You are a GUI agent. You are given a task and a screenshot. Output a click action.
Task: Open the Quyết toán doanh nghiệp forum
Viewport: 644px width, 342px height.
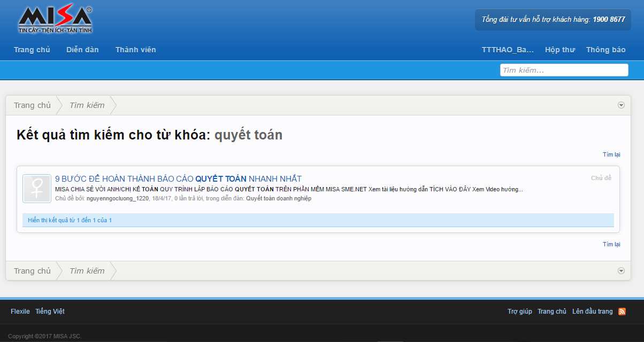click(278, 198)
